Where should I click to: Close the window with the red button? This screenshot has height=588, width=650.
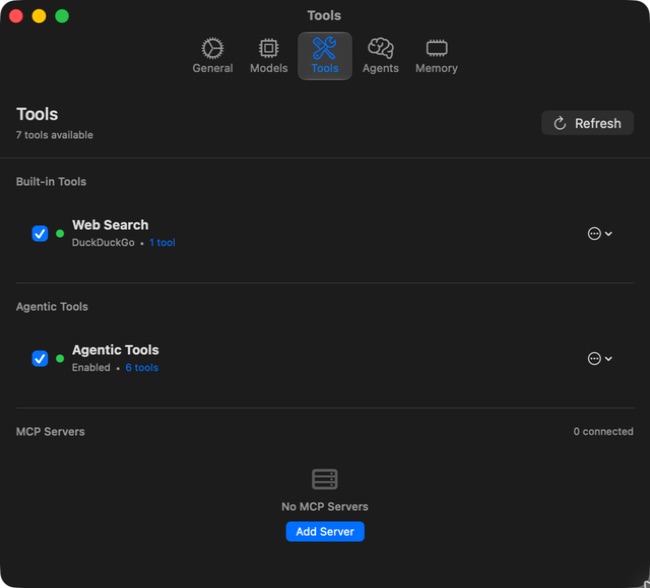pos(16,16)
